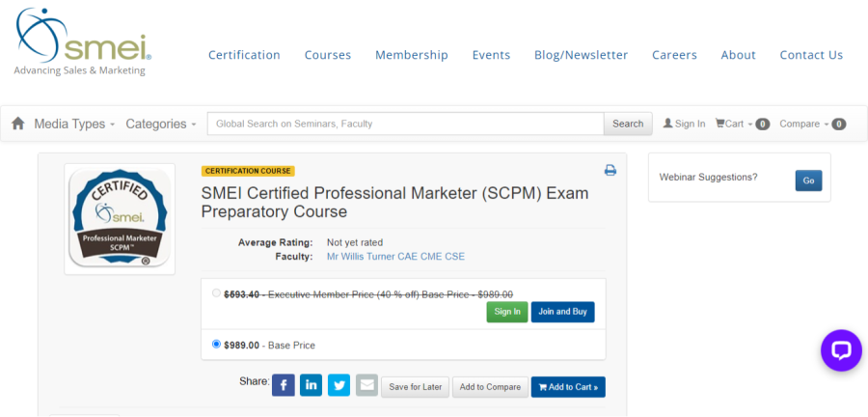The height and width of the screenshot is (417, 868).
Task: Share the course by email envelope icon
Action: coord(367,385)
